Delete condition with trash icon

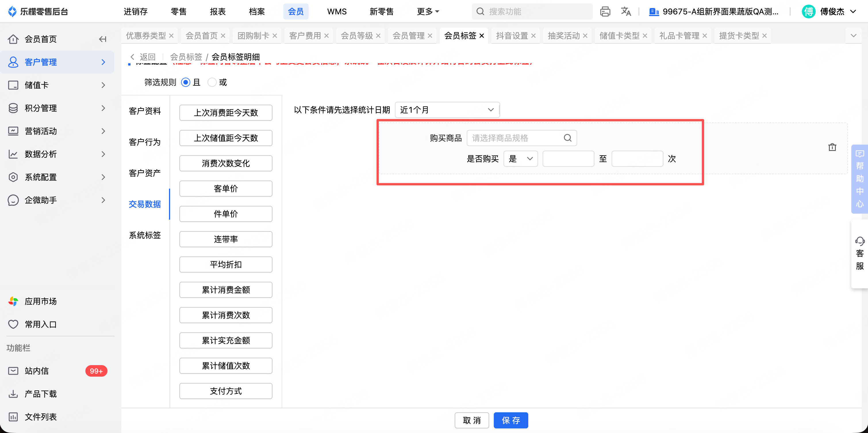click(832, 147)
